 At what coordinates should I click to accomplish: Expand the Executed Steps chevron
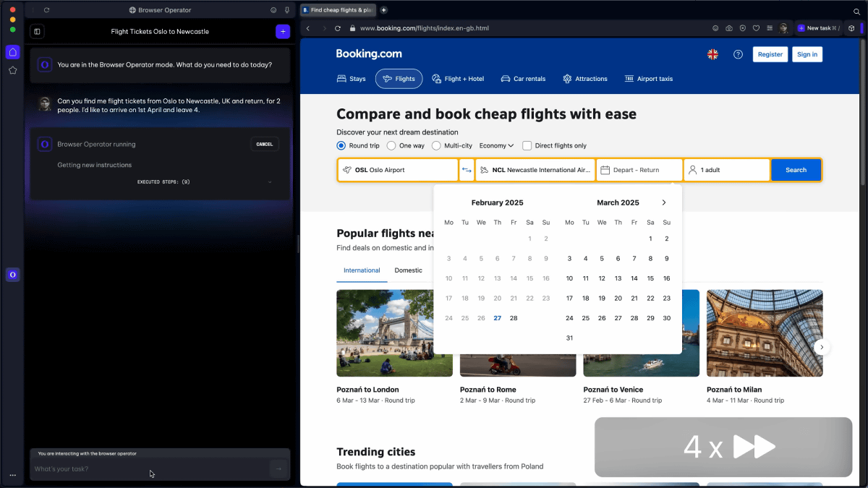pos(270,182)
